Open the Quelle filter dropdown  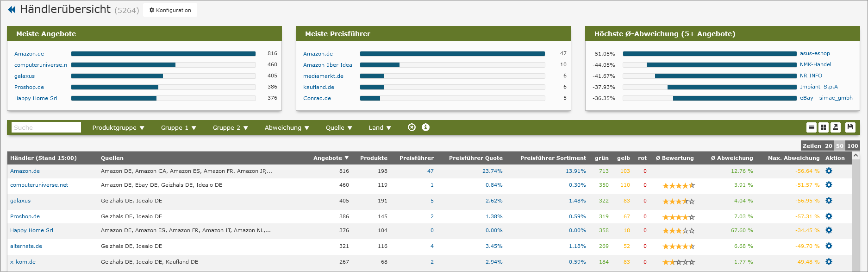tap(339, 128)
